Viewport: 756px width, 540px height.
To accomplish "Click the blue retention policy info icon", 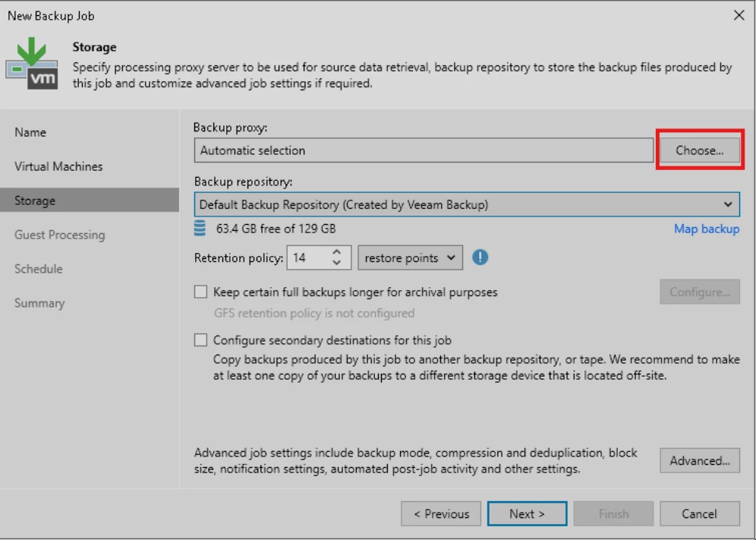I will coord(480,257).
